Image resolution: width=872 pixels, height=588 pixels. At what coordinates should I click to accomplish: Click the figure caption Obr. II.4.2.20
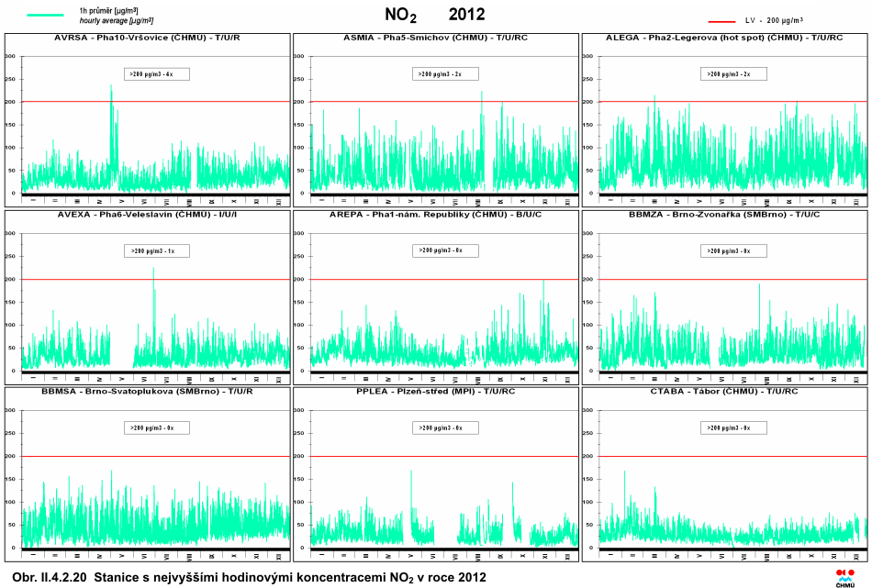click(244, 577)
